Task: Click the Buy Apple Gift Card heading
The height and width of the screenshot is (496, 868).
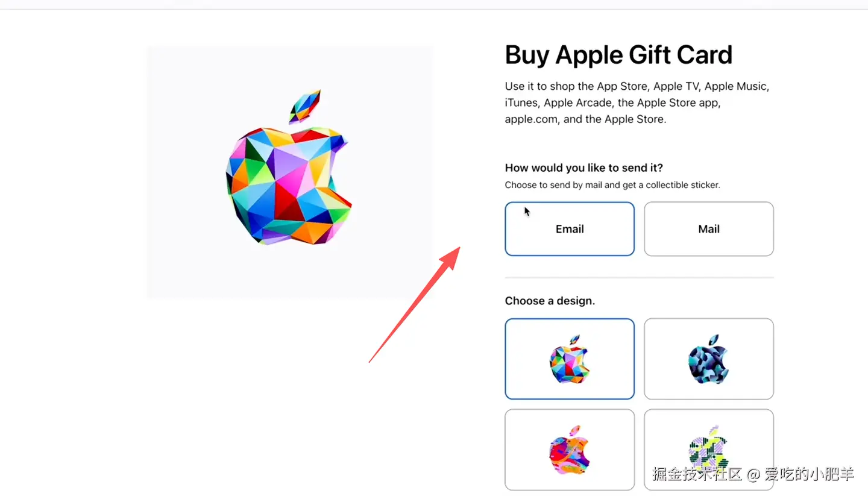Action: tap(618, 55)
